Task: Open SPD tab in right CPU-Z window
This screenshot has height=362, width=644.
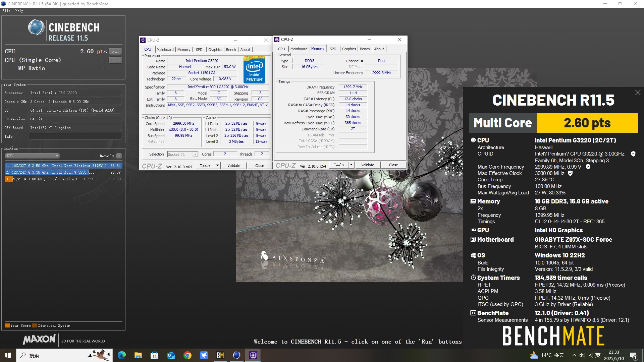Action: point(333,49)
